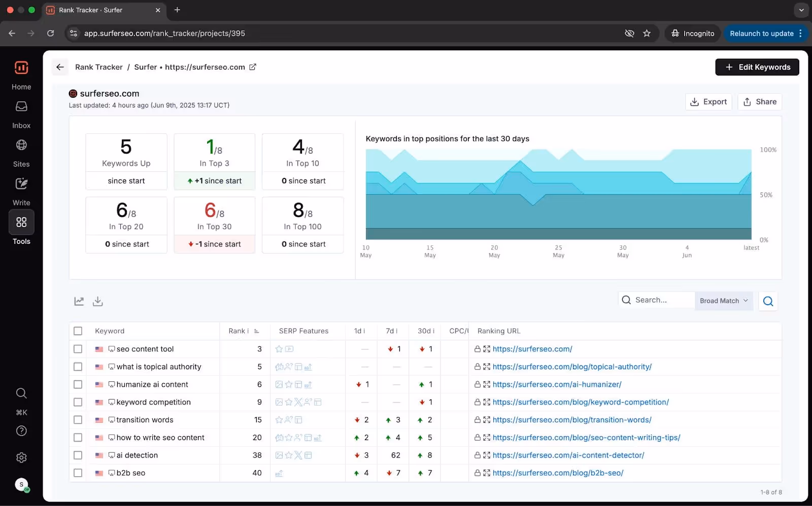Open the Chrome three-dot menu next to Relaunch
812x506 pixels.
point(800,33)
